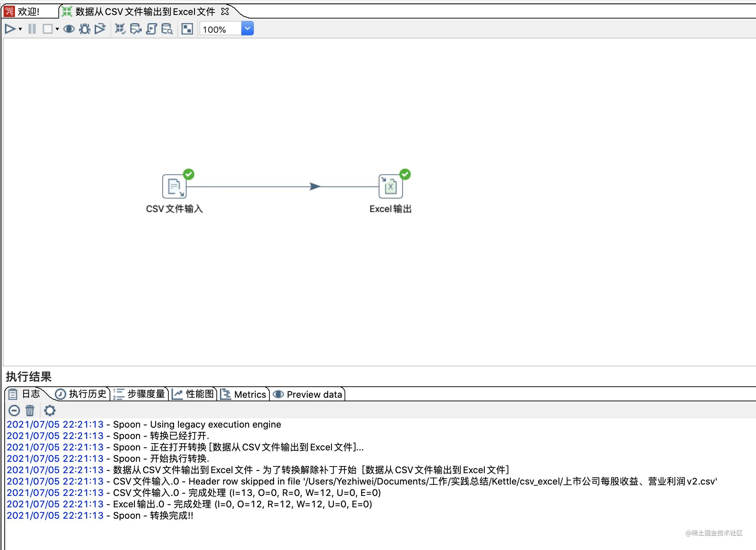Select the 数据从CSV文件输出到Excel文件 tab
The image size is (756, 550).
pos(145,12)
